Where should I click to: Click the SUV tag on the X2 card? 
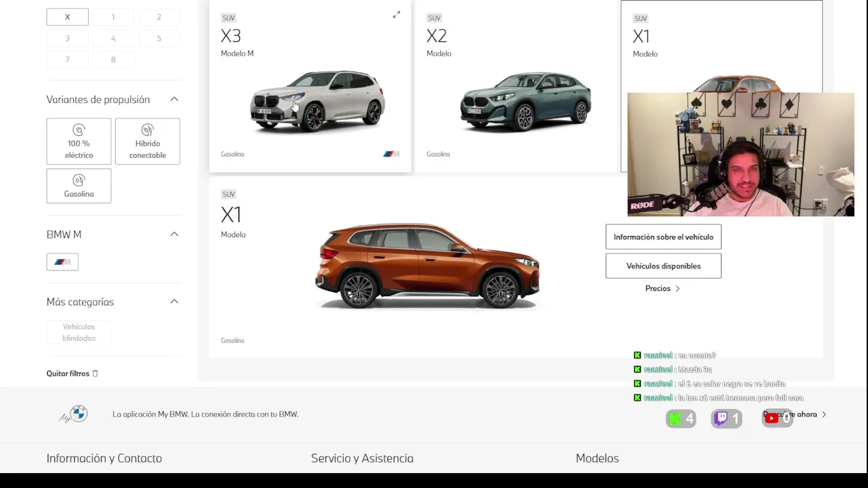pos(434,18)
